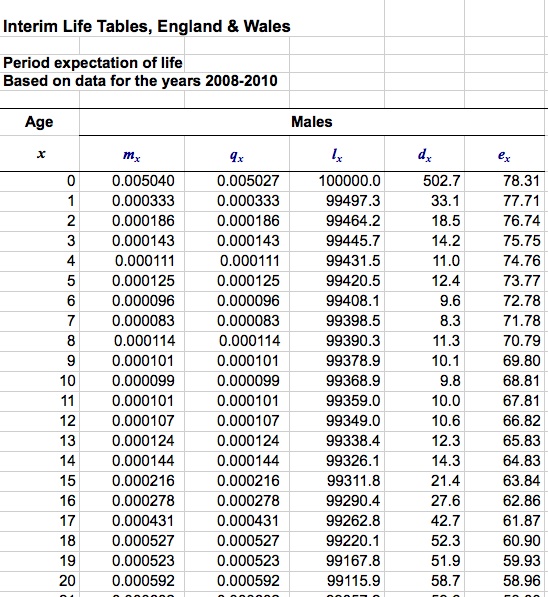
Task: Select the ex value 60.90
Action: (x=521, y=541)
